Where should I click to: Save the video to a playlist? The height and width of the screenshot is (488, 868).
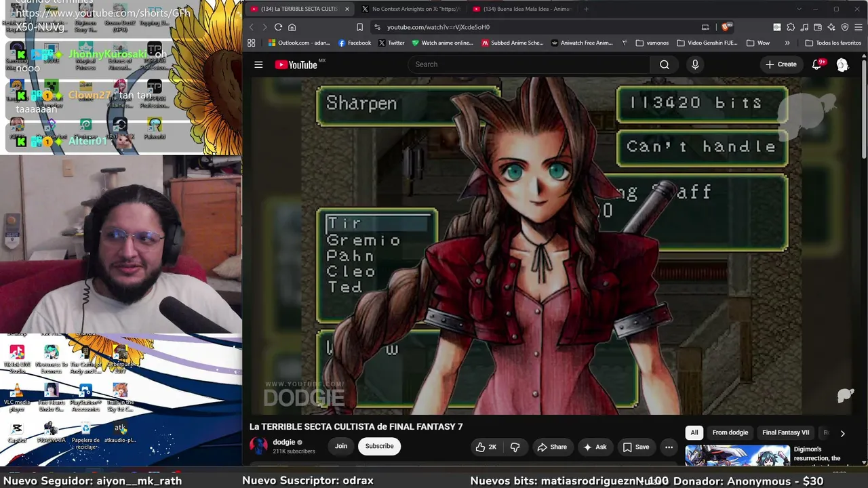coord(636,447)
